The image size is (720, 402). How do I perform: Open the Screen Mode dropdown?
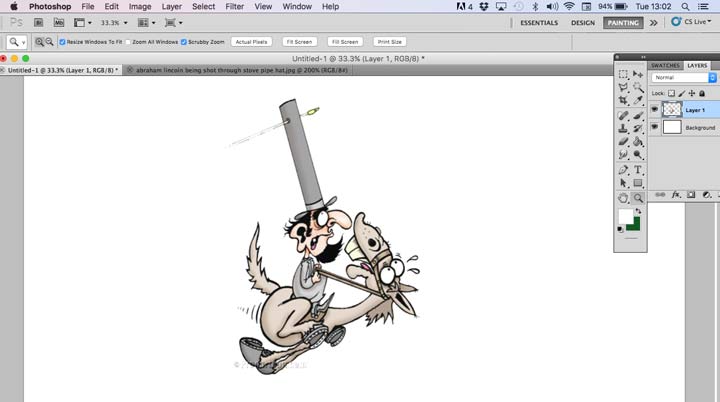(x=174, y=23)
